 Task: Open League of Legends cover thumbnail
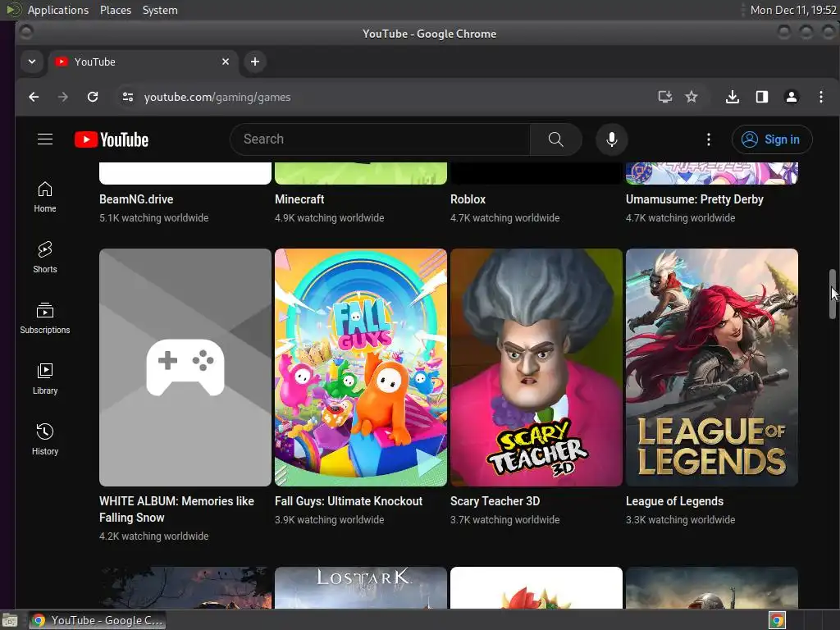(712, 367)
